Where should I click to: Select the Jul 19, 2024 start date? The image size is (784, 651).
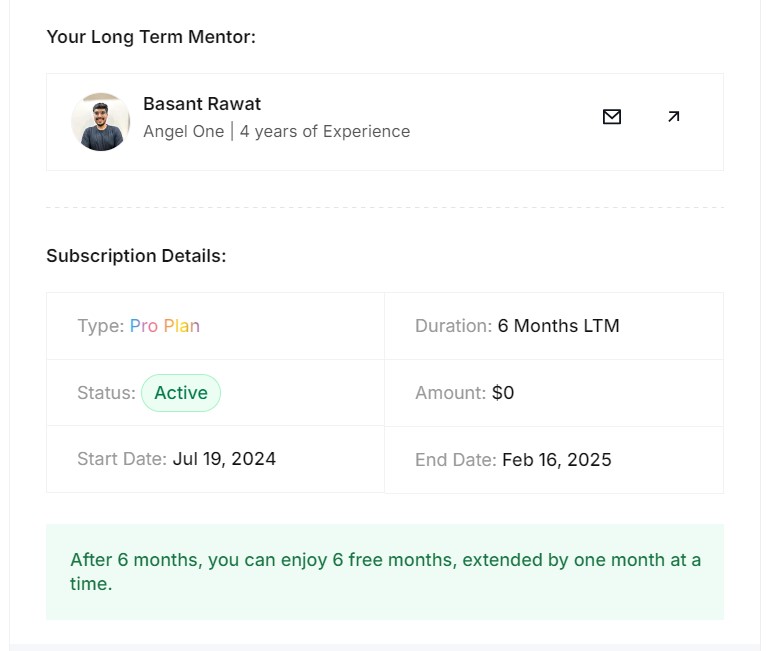[224, 459]
